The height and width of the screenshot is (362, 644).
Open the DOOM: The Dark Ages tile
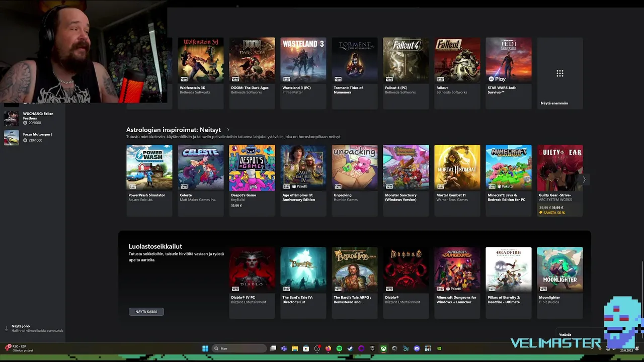tap(252, 73)
